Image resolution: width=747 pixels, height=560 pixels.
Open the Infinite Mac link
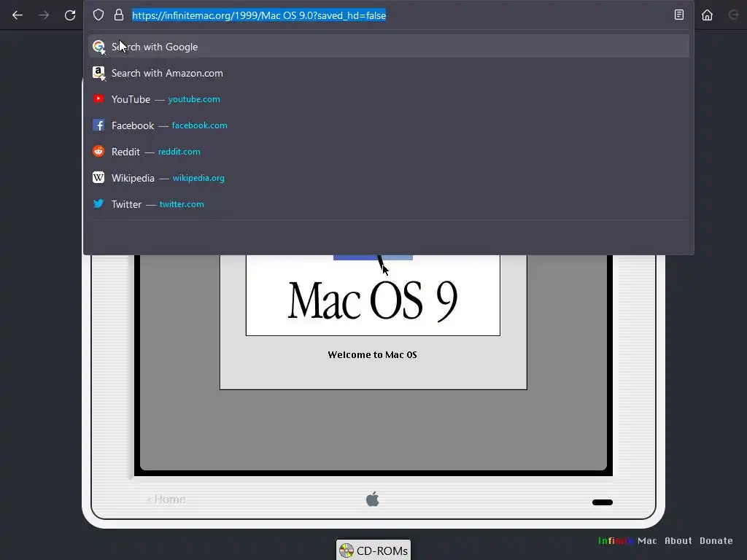click(x=627, y=541)
